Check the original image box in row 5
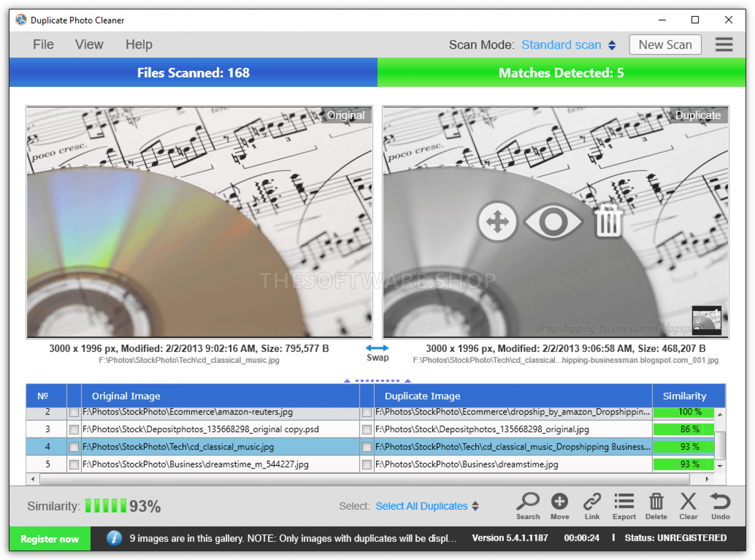 click(74, 465)
